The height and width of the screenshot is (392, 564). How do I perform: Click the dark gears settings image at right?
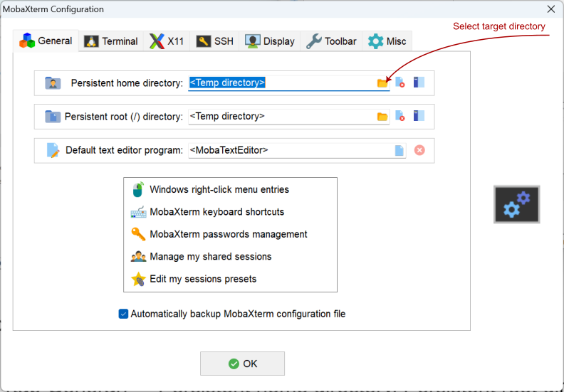(517, 204)
